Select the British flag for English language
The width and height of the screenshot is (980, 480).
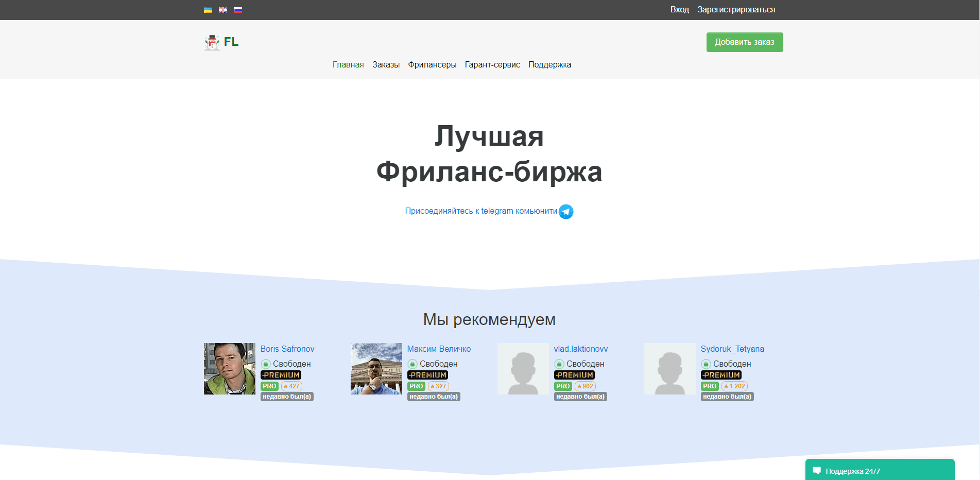click(x=222, y=10)
